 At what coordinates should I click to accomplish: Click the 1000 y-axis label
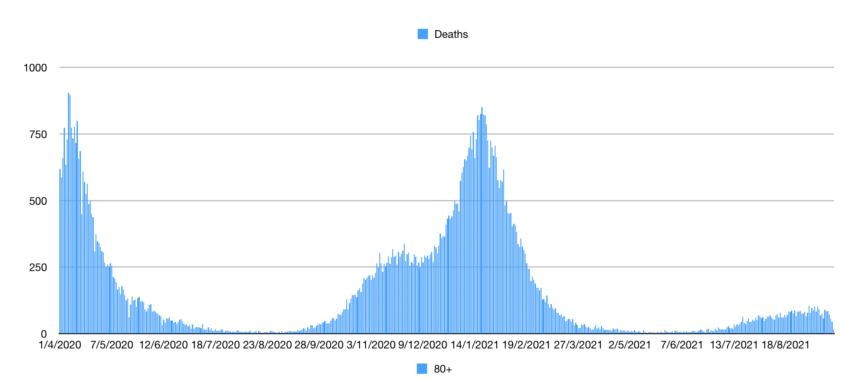coord(35,68)
